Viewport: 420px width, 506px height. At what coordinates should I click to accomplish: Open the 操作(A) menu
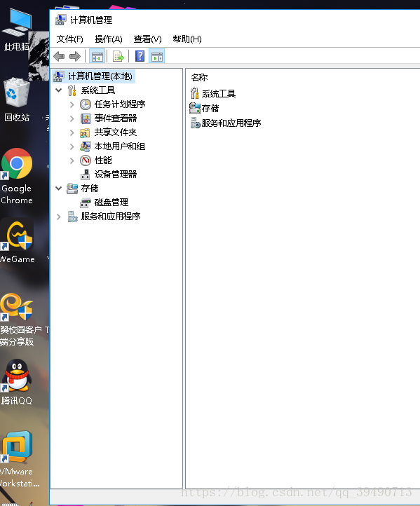[109, 39]
